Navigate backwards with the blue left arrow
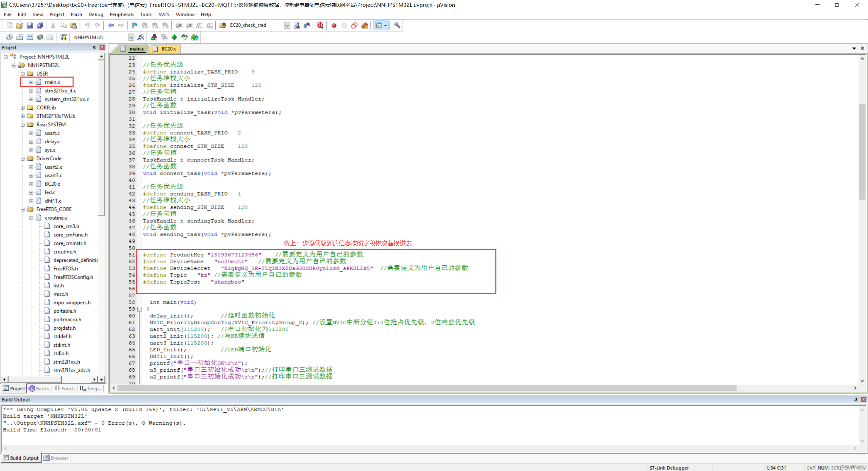868x471 pixels. pos(111,25)
